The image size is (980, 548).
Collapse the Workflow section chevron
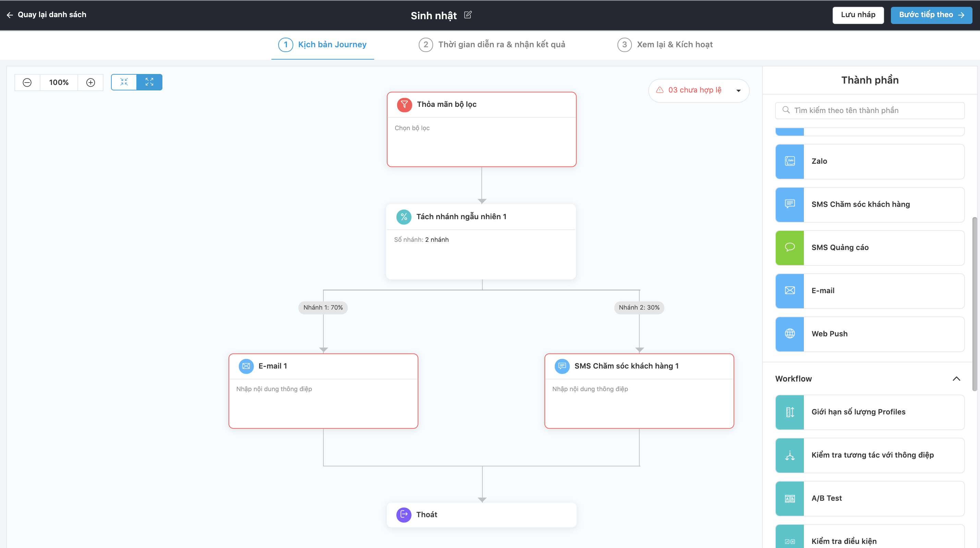click(x=956, y=379)
